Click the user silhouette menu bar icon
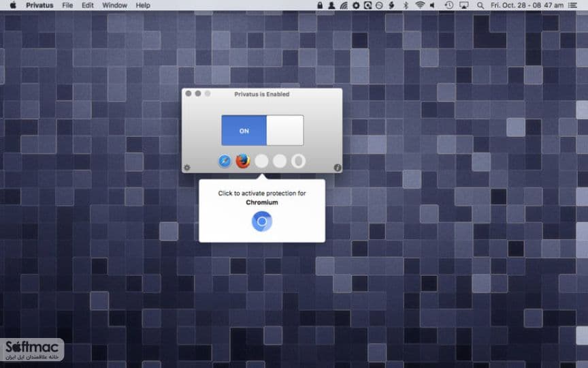The image size is (588, 368). 331,5
